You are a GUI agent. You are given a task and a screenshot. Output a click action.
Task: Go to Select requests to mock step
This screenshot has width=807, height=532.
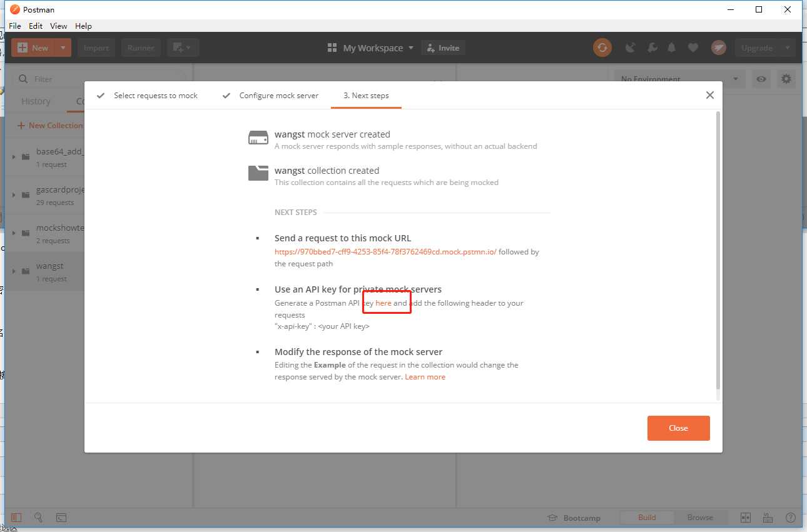[147, 96]
